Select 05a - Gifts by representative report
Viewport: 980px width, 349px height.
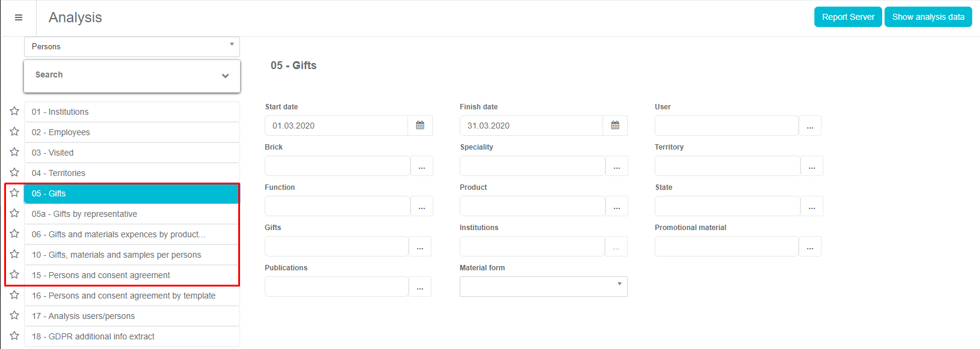click(131, 214)
